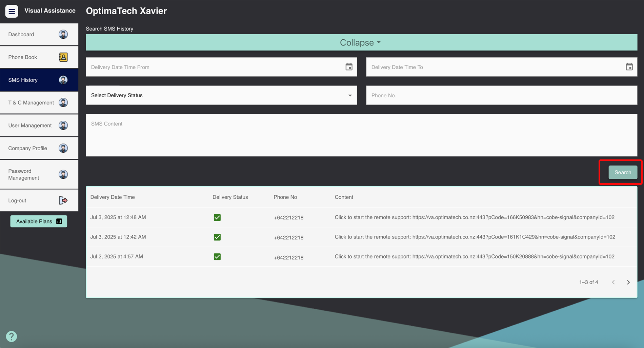Click delivery status checkbox for Jul 2 row

217,257
